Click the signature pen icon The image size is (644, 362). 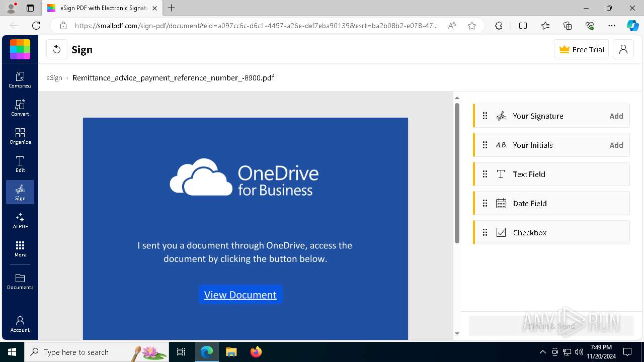(x=501, y=116)
